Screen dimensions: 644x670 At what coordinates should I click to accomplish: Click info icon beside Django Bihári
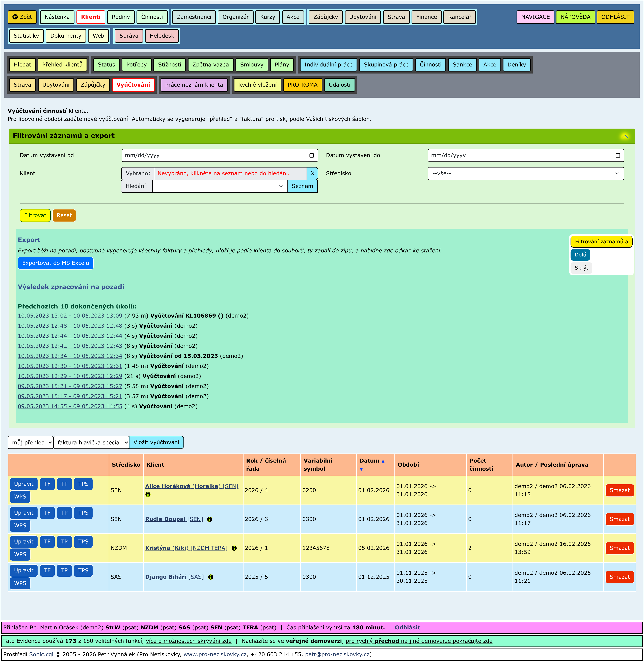tap(211, 577)
